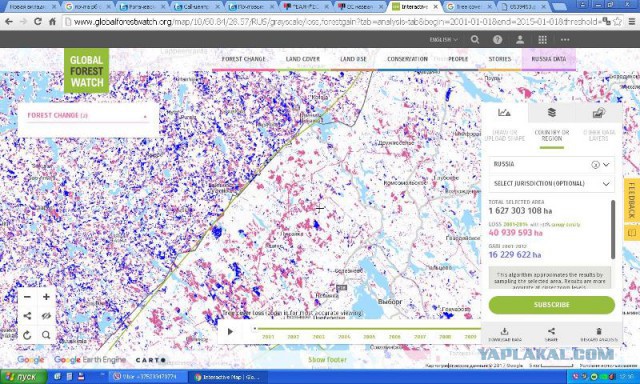Click the map reset refresh icon
640x384 pixels.
point(27,335)
